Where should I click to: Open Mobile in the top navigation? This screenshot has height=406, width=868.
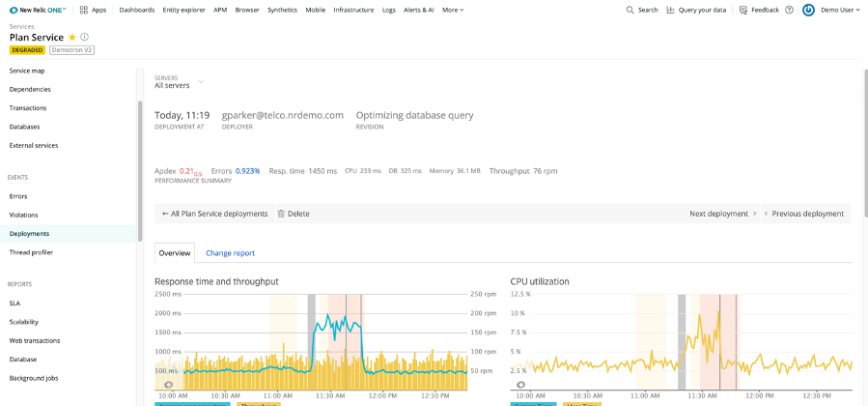click(316, 10)
